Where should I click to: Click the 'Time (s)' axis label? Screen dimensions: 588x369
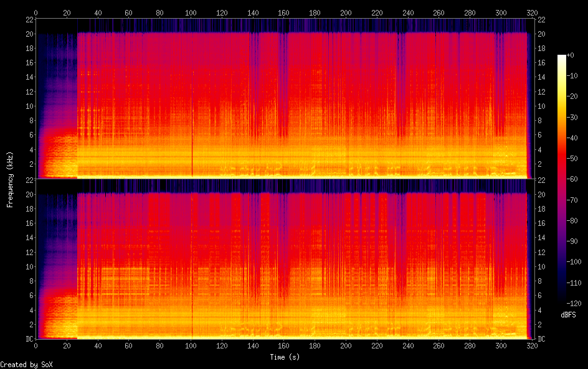tap(284, 357)
